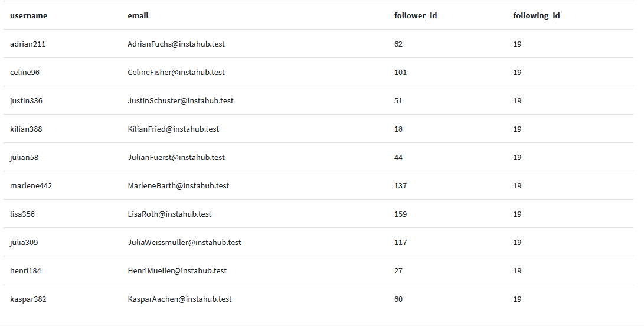Viewport: 644px width, 326px height.
Task: Select the adrian211 username cell
Action: click(x=28, y=44)
